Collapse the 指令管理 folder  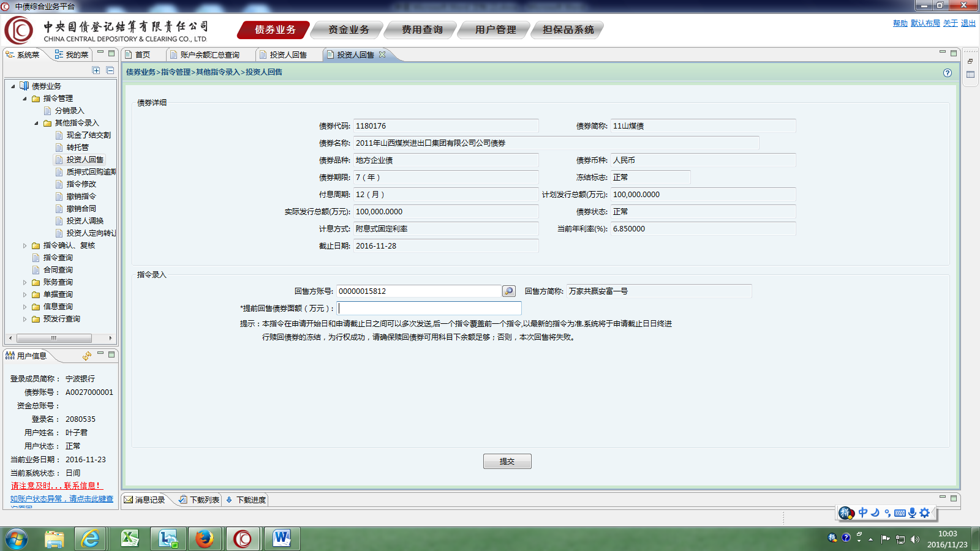pos(24,99)
